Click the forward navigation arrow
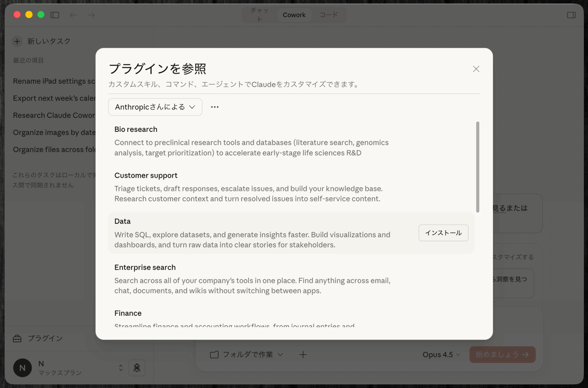588x388 pixels. pos(91,15)
